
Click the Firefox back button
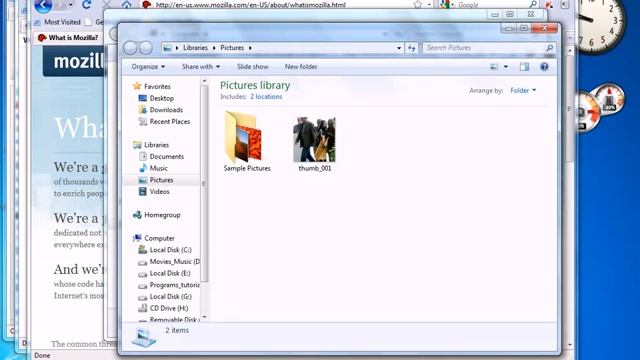(x=43, y=5)
